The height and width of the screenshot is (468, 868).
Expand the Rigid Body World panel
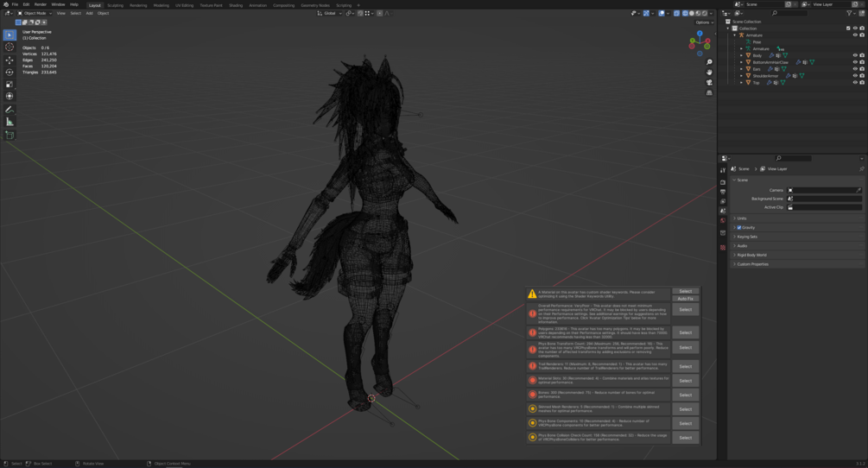796,255
